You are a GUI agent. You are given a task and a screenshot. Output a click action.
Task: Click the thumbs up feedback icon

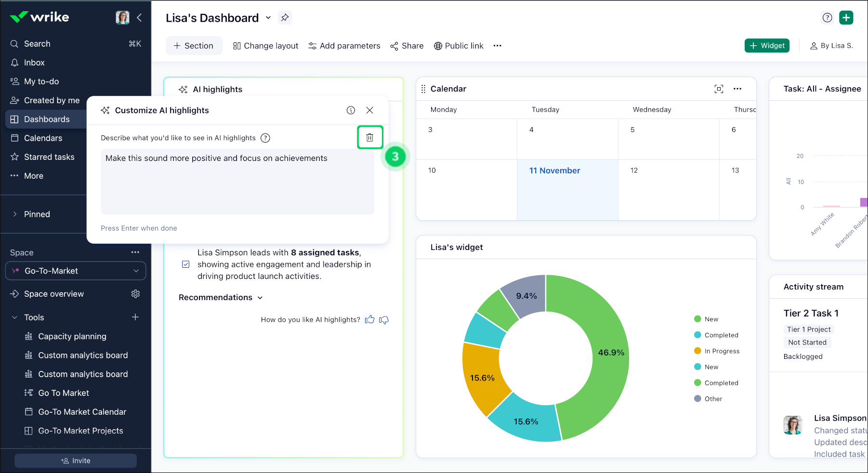click(369, 320)
